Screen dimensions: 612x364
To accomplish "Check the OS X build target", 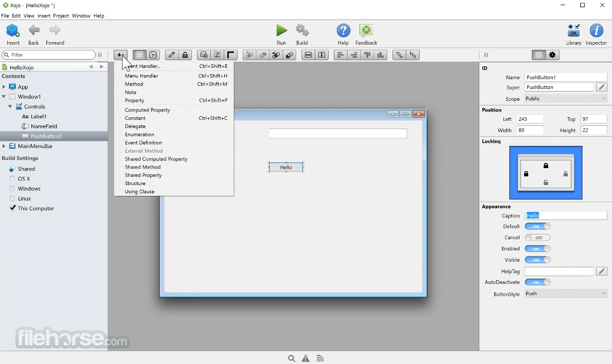I will click(12, 179).
